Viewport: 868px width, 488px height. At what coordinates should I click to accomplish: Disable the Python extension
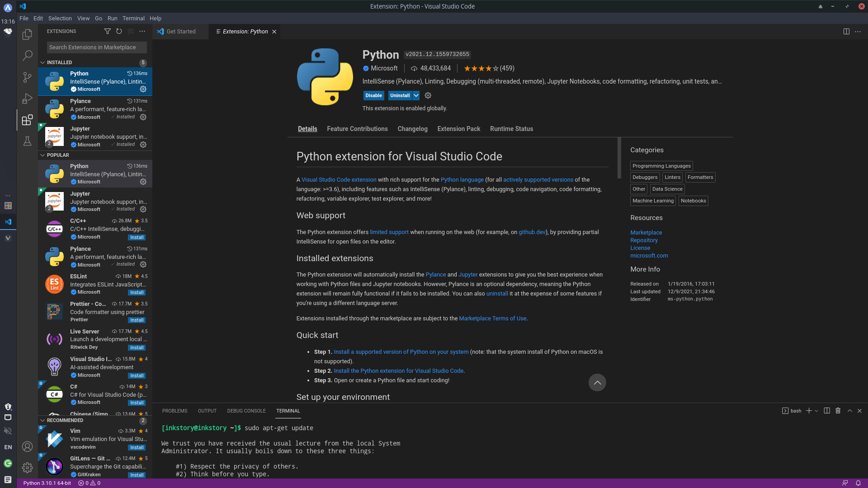click(373, 95)
